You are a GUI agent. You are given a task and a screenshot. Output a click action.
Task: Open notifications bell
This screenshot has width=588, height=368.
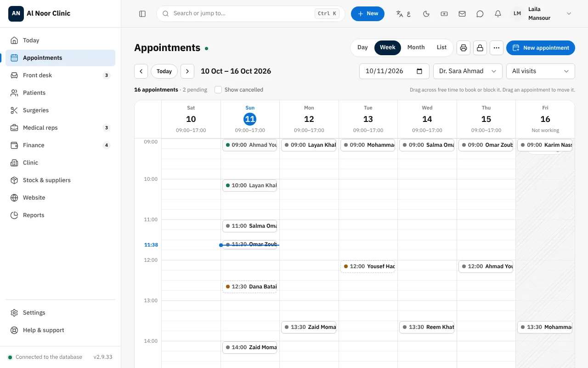(x=498, y=14)
